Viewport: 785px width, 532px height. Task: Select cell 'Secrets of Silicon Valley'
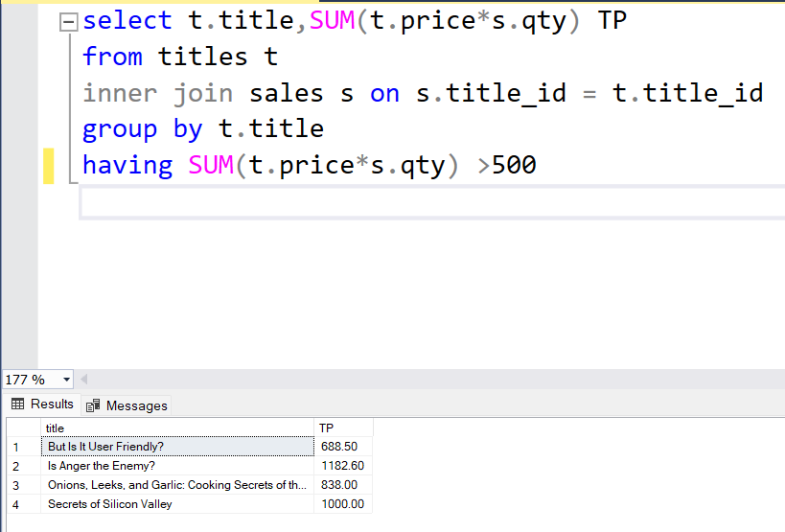point(177,504)
